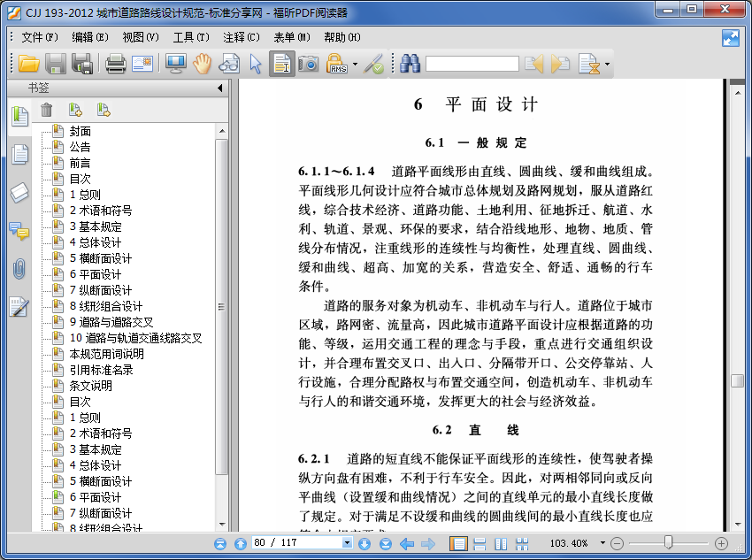This screenshot has height=560, width=752.
Task: Go to the previous page
Action: coord(241,543)
